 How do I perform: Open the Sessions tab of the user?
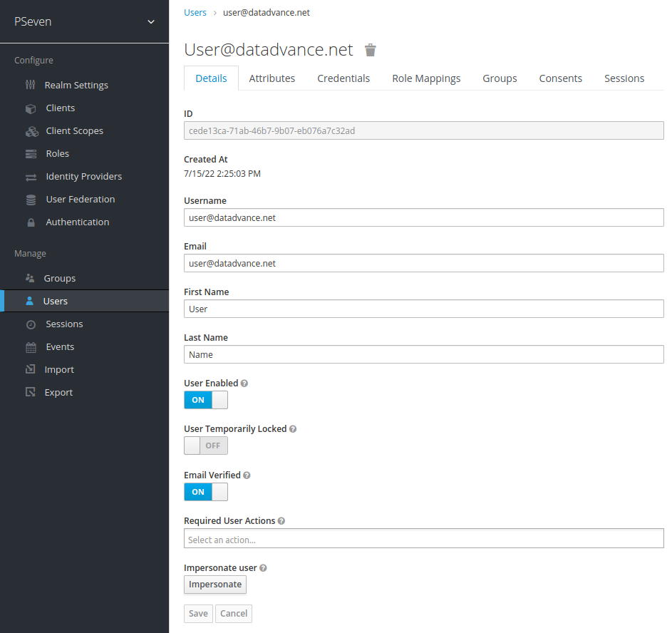[624, 78]
